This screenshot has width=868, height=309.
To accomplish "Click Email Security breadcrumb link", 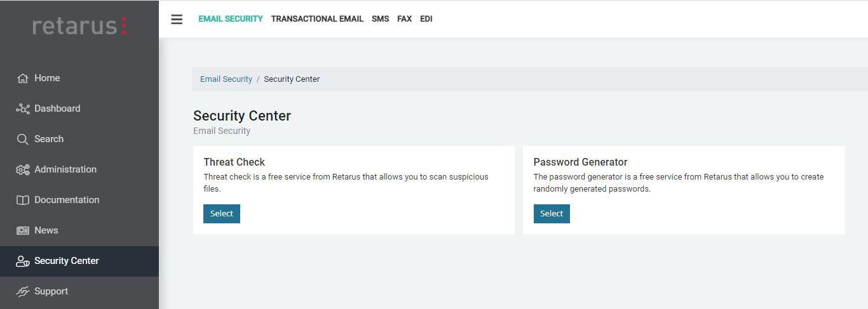I will (226, 79).
